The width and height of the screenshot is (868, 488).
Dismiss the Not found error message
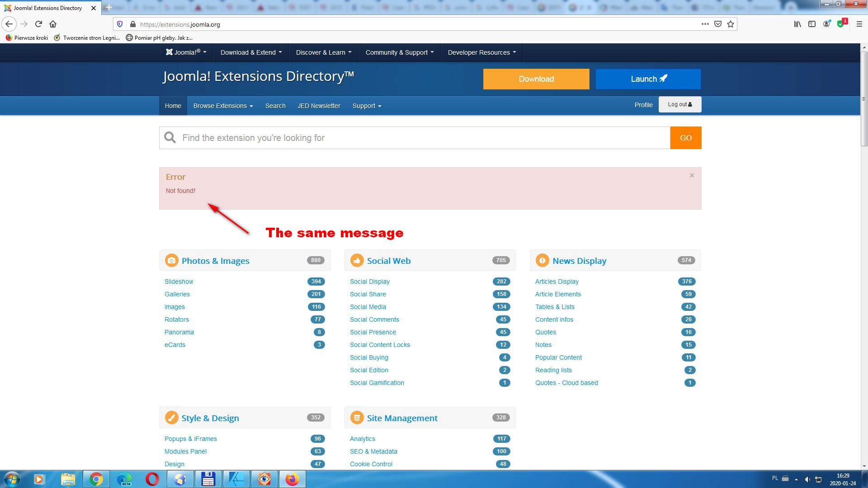coord(691,175)
